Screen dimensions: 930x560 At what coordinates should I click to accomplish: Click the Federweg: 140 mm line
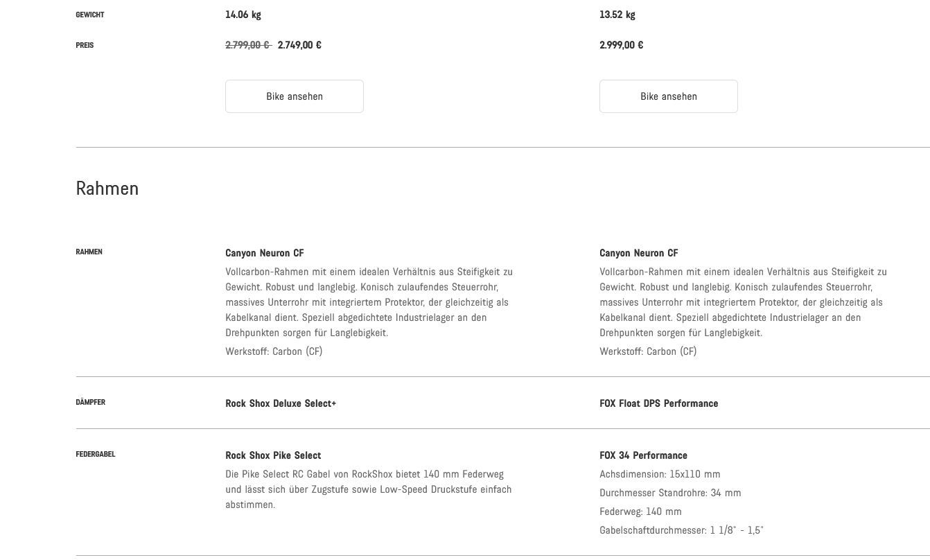point(640,511)
